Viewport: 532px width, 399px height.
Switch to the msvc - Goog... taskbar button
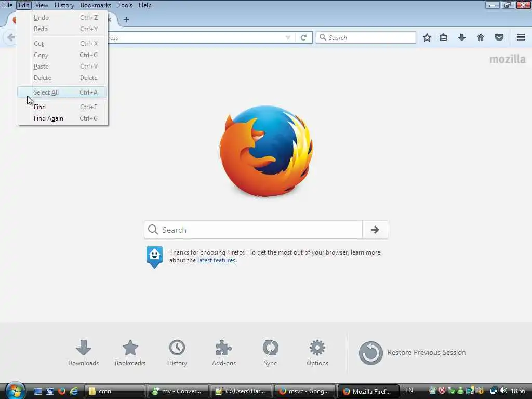[305, 391]
